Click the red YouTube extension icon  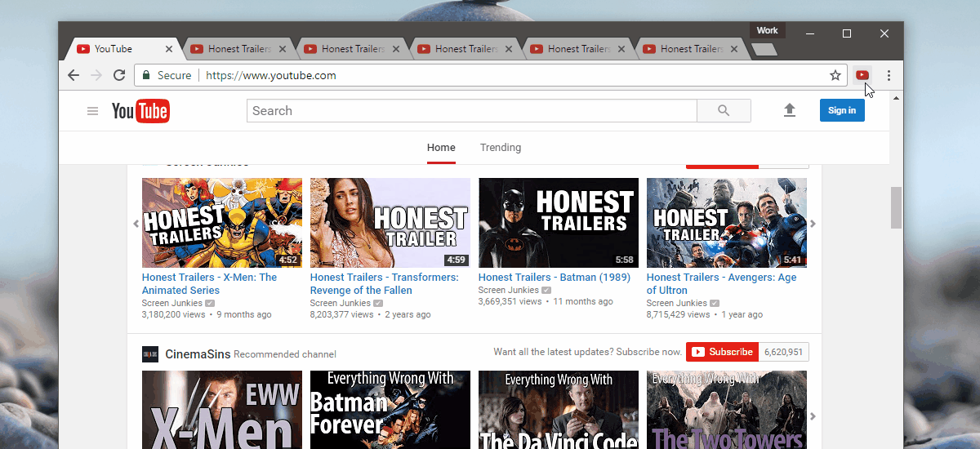tap(862, 75)
